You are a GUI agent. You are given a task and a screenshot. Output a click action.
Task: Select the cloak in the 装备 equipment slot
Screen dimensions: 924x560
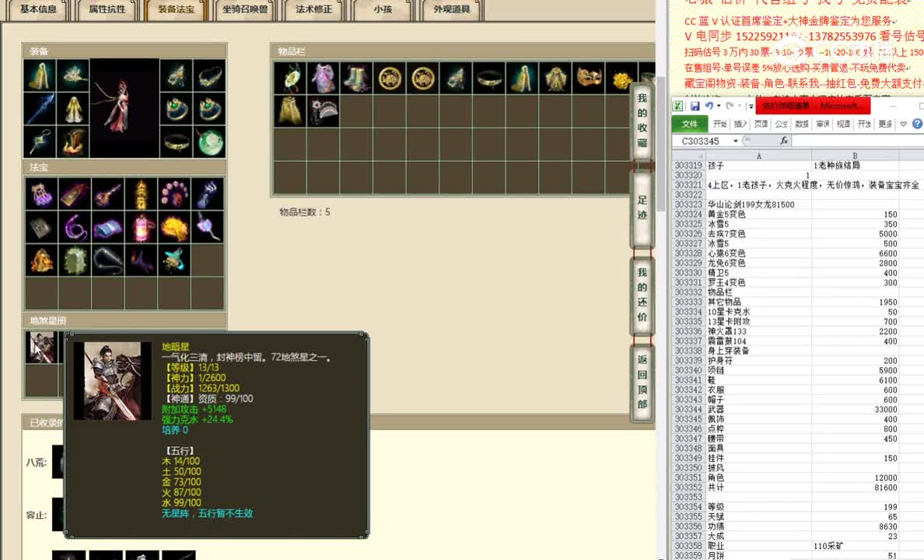(x=40, y=78)
